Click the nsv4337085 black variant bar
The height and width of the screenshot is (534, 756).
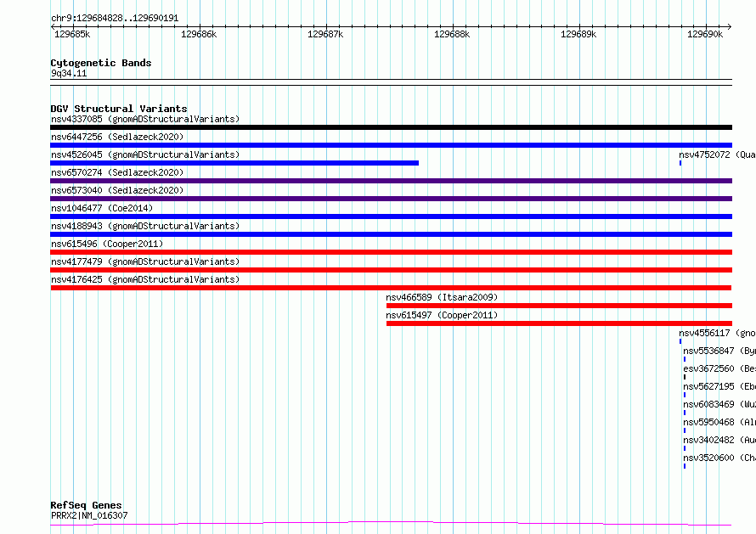coord(391,127)
